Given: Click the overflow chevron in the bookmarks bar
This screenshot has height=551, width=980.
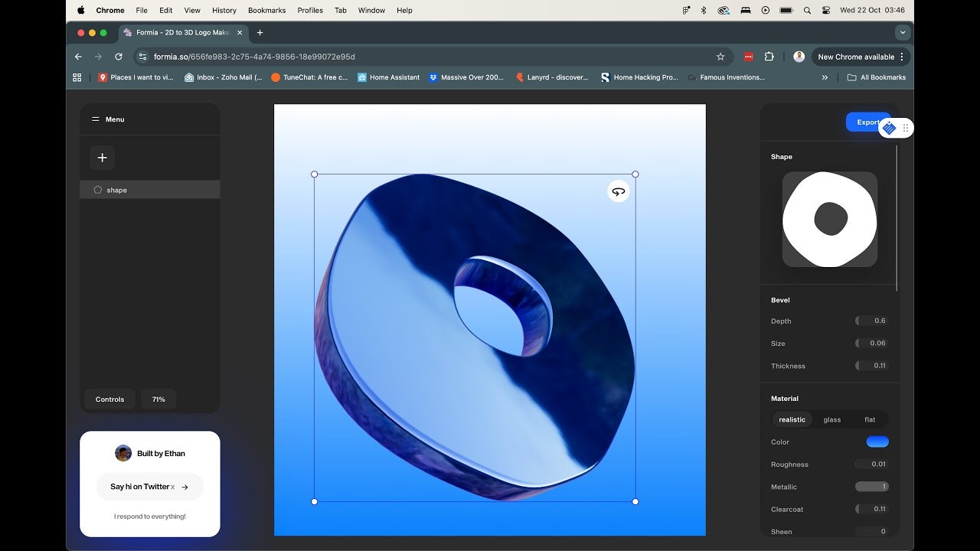Looking at the screenshot, I should coord(825,77).
